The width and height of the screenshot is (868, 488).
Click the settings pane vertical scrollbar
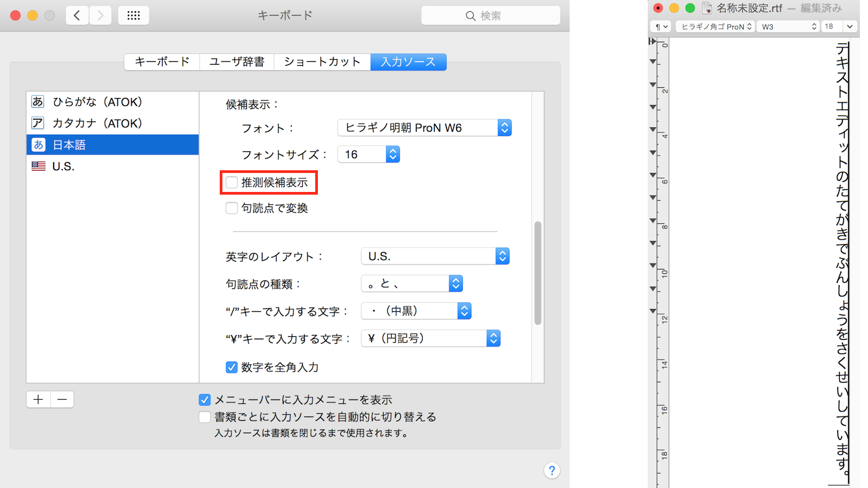tap(538, 273)
